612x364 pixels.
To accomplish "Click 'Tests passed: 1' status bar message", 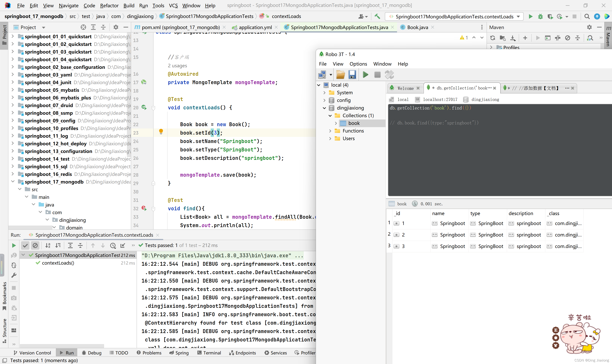I will pos(44,360).
